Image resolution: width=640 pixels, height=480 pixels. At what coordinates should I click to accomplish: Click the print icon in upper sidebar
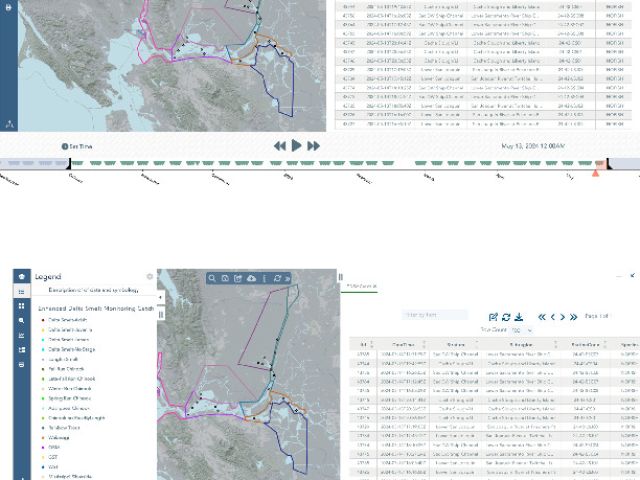[9, 7]
